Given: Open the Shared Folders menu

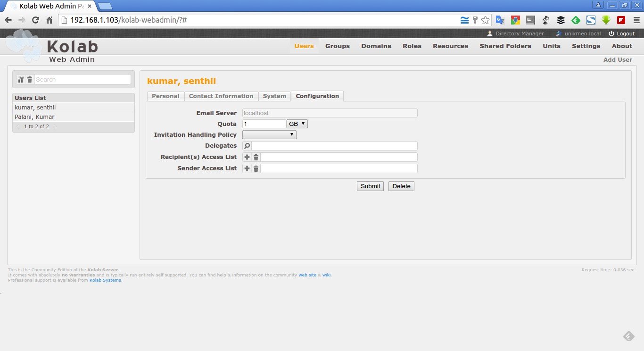Looking at the screenshot, I should 505,46.
